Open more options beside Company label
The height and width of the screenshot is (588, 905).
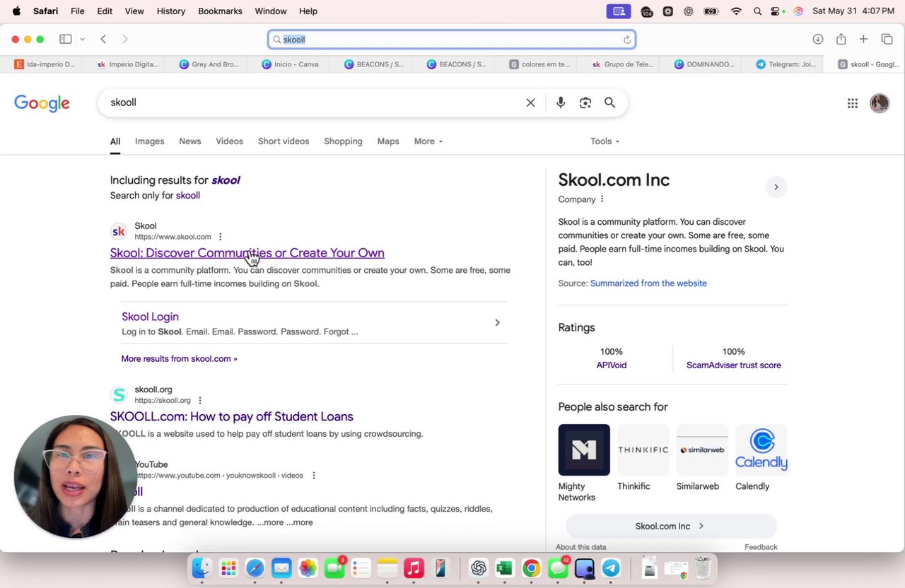(x=602, y=199)
